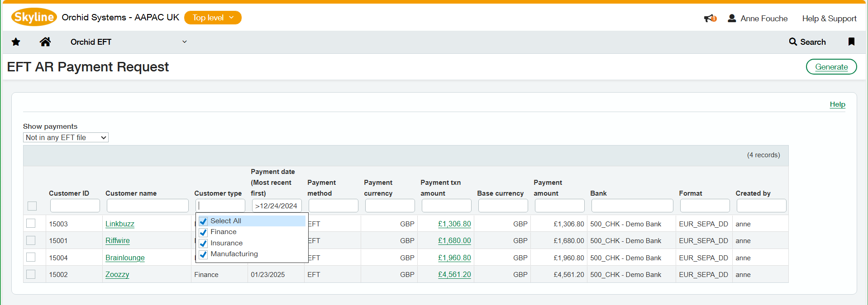Uncheck the Select All option
The height and width of the screenshot is (305, 868).
point(203,221)
